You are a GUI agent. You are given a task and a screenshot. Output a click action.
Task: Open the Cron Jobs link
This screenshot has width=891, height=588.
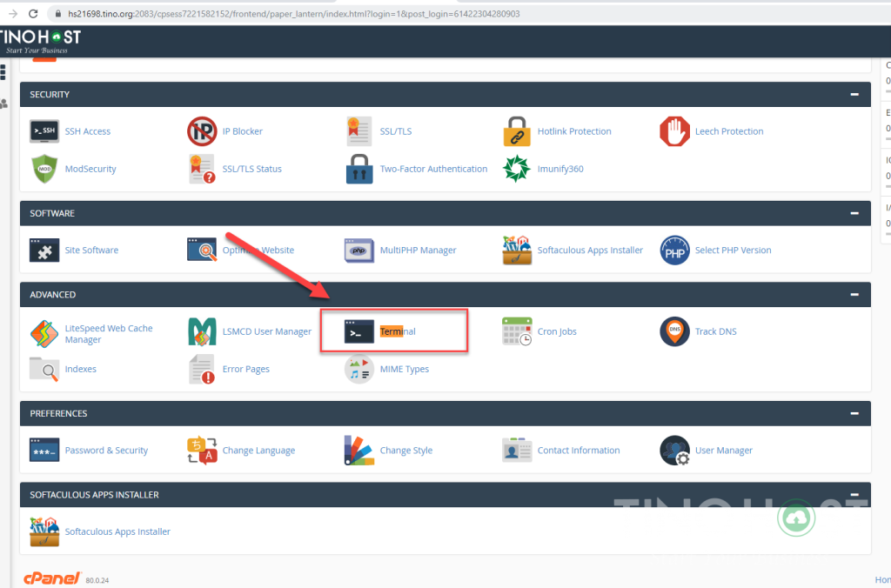557,331
